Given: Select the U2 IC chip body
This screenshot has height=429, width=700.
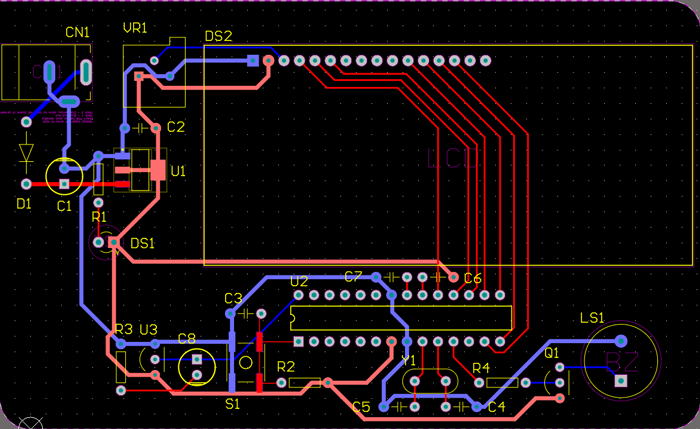Looking at the screenshot, I should (400, 319).
